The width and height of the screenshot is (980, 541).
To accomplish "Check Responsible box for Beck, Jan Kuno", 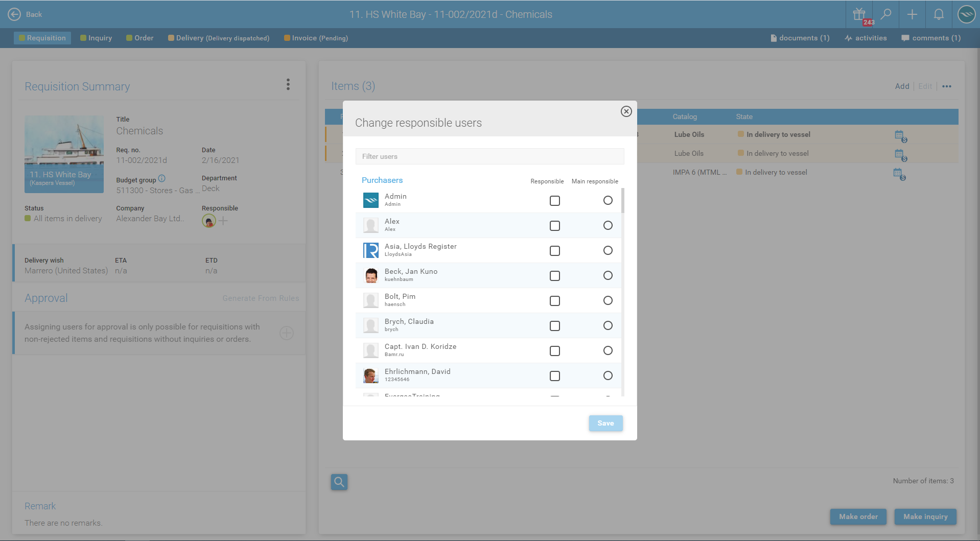I will [x=555, y=276].
